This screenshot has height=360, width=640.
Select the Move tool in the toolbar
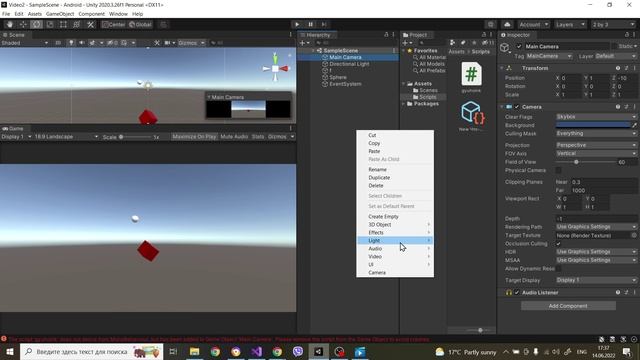pyautogui.click(x=23, y=24)
